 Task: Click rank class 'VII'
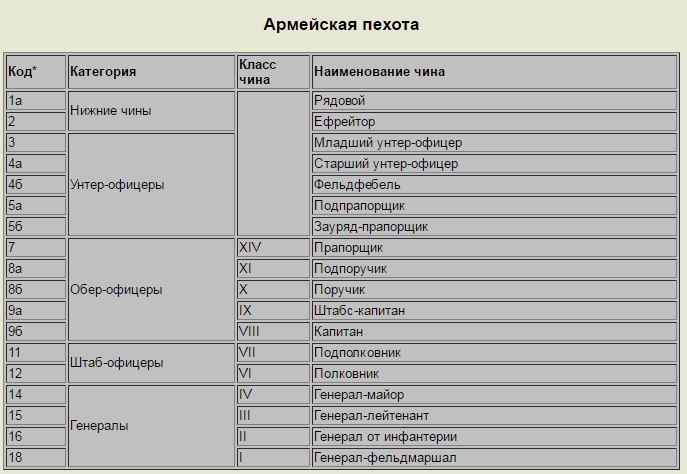[x=273, y=353]
